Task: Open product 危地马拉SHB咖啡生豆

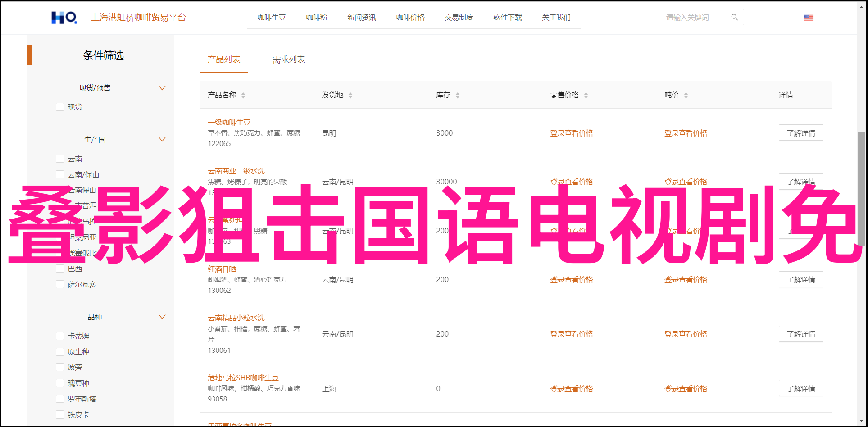Action: pyautogui.click(x=243, y=378)
